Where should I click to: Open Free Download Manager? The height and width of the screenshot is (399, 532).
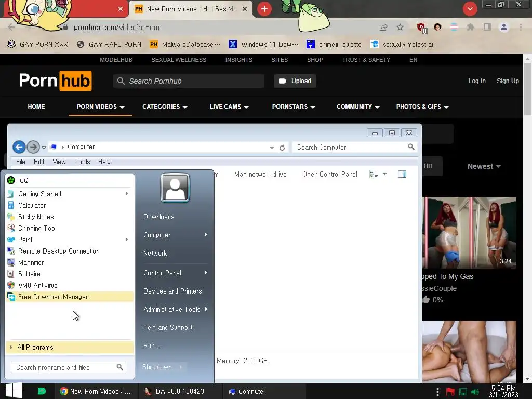point(70,297)
